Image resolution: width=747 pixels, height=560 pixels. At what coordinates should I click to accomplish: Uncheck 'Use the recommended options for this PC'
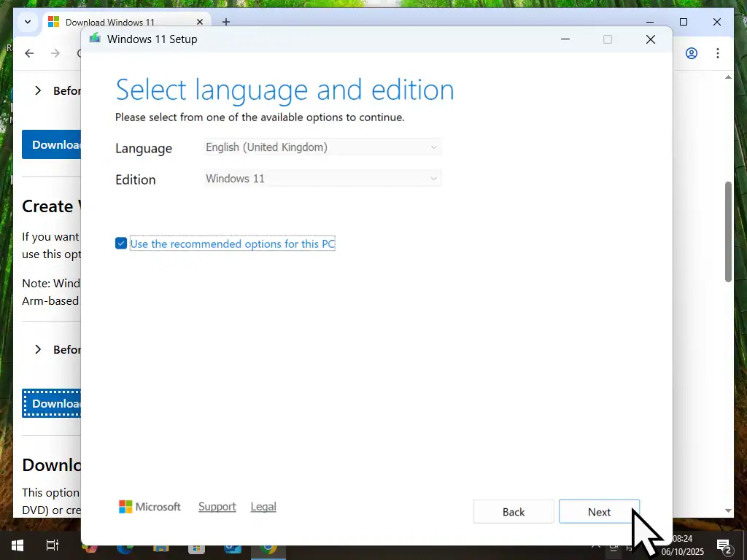click(121, 244)
